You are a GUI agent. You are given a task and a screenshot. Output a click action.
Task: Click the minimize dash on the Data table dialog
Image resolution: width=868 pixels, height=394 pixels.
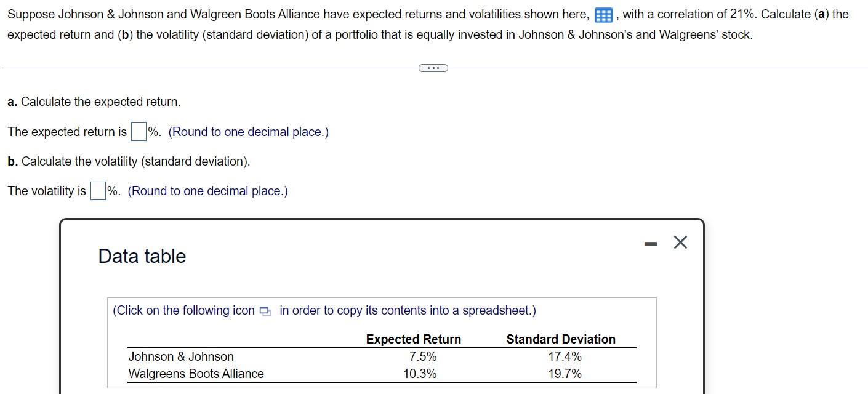pyautogui.click(x=650, y=243)
